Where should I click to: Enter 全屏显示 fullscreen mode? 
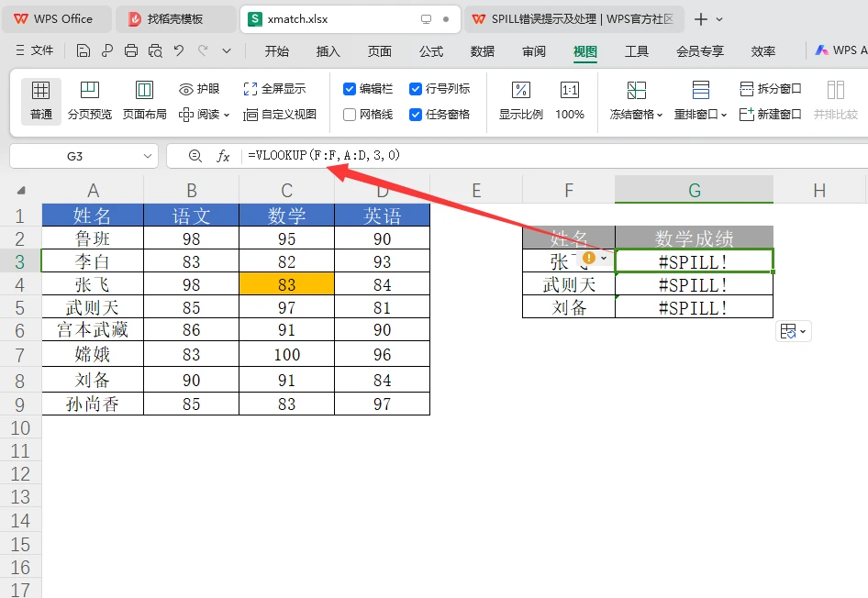[x=274, y=89]
